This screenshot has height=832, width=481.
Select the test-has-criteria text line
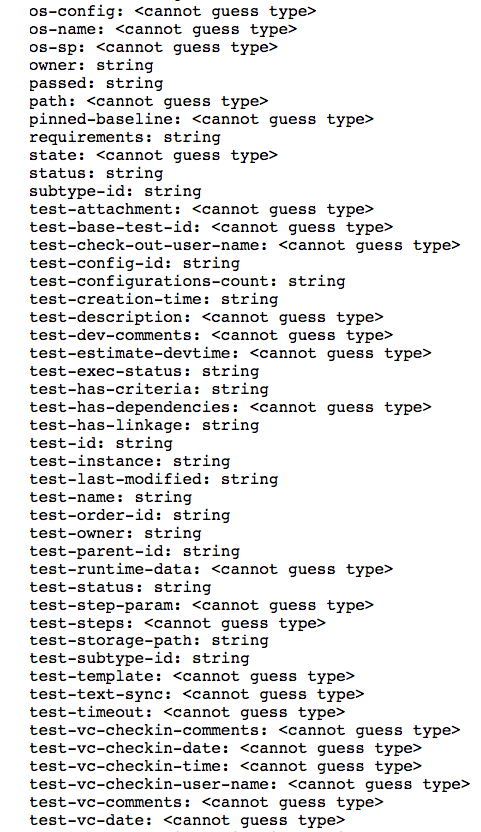point(149,389)
